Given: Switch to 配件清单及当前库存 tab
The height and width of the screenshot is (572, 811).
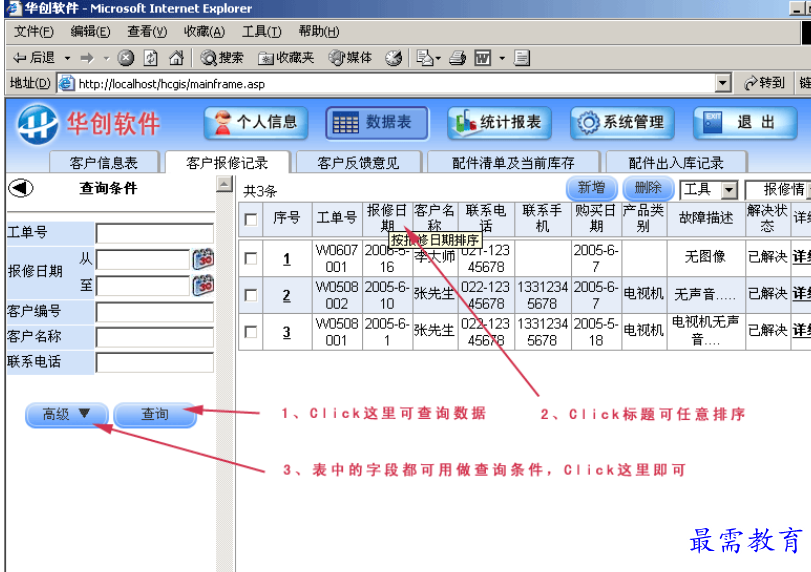Looking at the screenshot, I should 513,163.
